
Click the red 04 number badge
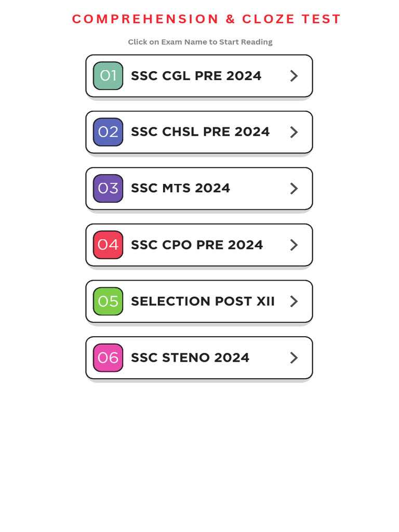[108, 245]
